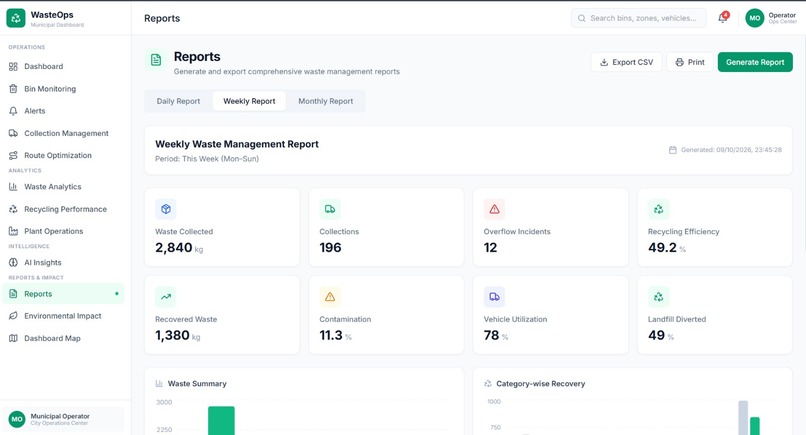Open Dashboard Map page
Screen dimensions: 806x435
tap(62, 338)
